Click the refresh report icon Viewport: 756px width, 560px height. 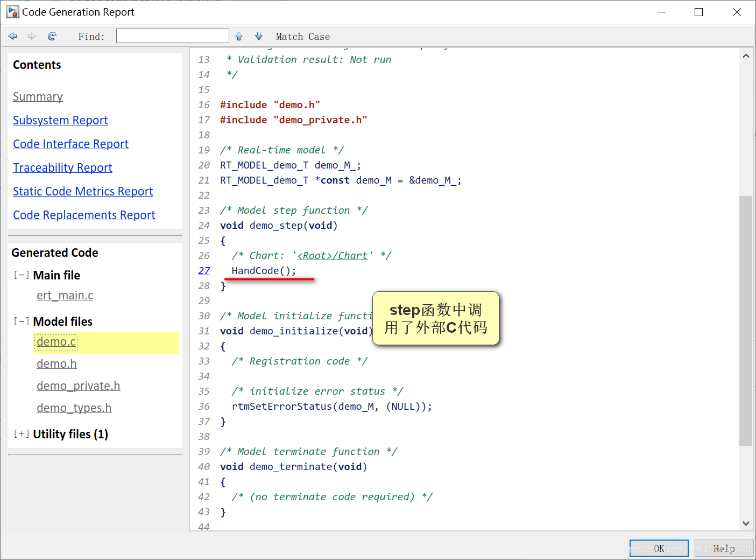click(x=52, y=36)
